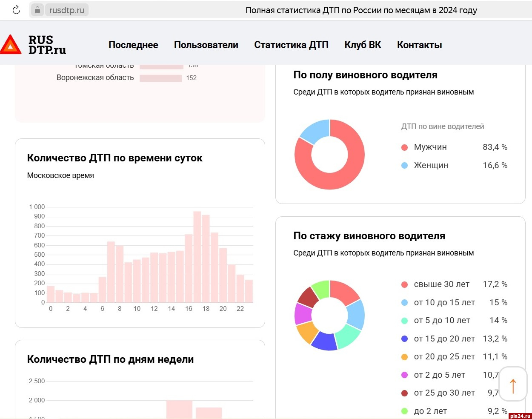Click the dark blue segment of experience donut

coord(325,341)
